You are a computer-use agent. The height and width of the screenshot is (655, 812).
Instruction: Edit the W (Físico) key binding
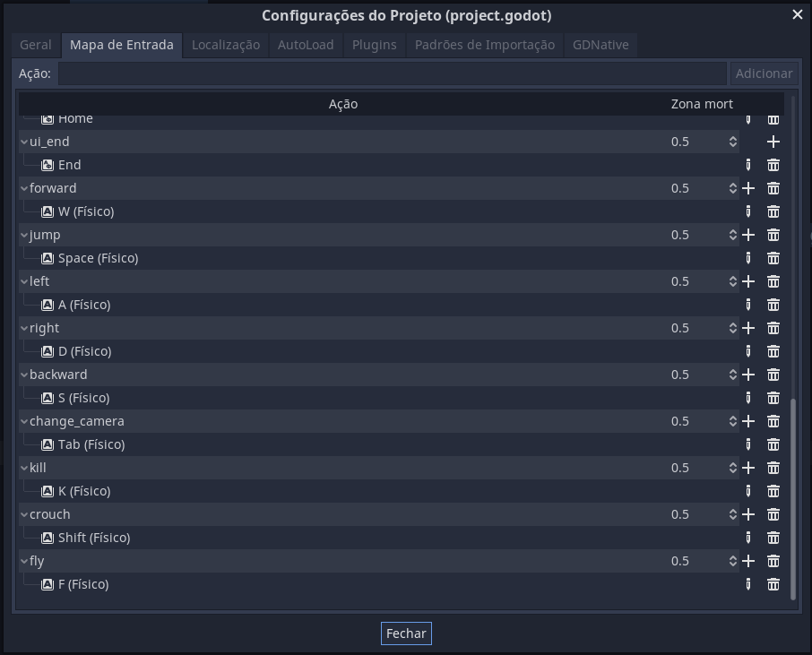coord(748,211)
